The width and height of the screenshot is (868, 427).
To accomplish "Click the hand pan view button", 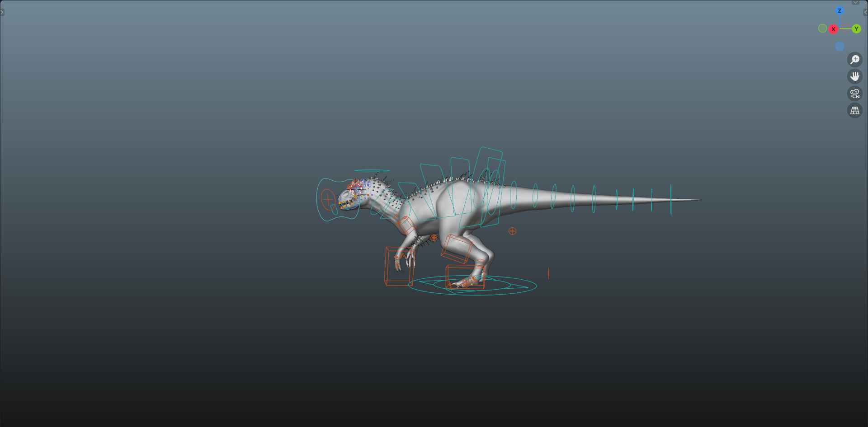I will point(855,76).
